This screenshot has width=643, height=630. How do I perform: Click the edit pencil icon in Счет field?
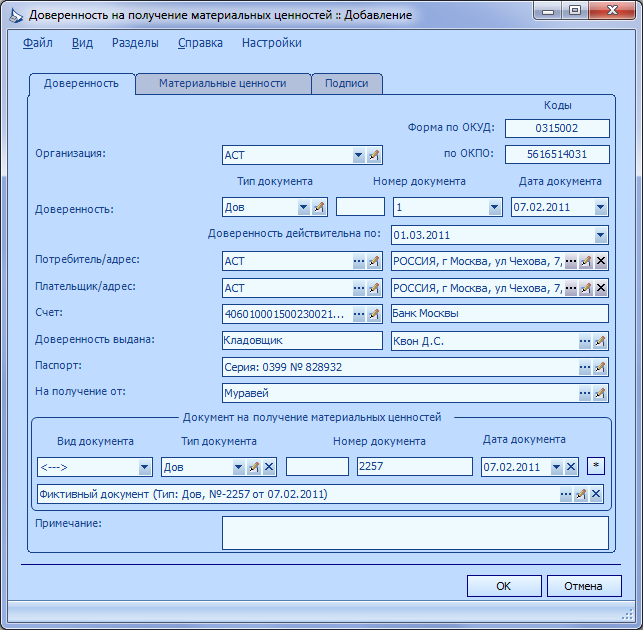(374, 314)
